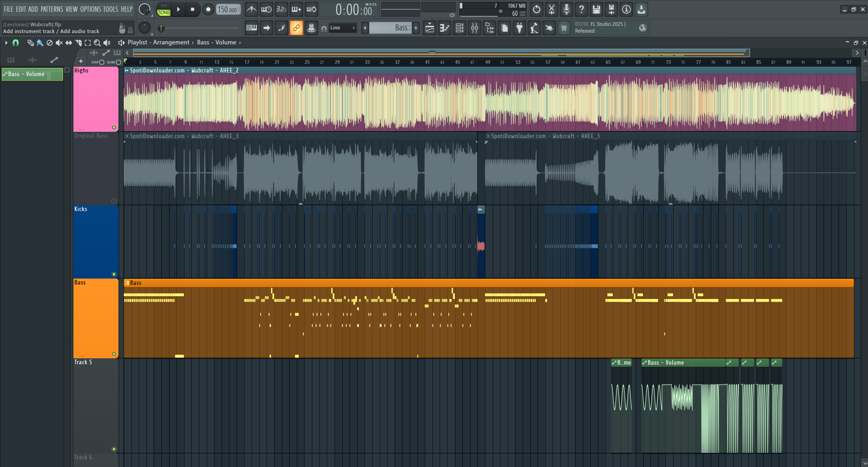Viewport: 868px width, 467px height.
Task: Click the undo history icon
Action: [537, 9]
